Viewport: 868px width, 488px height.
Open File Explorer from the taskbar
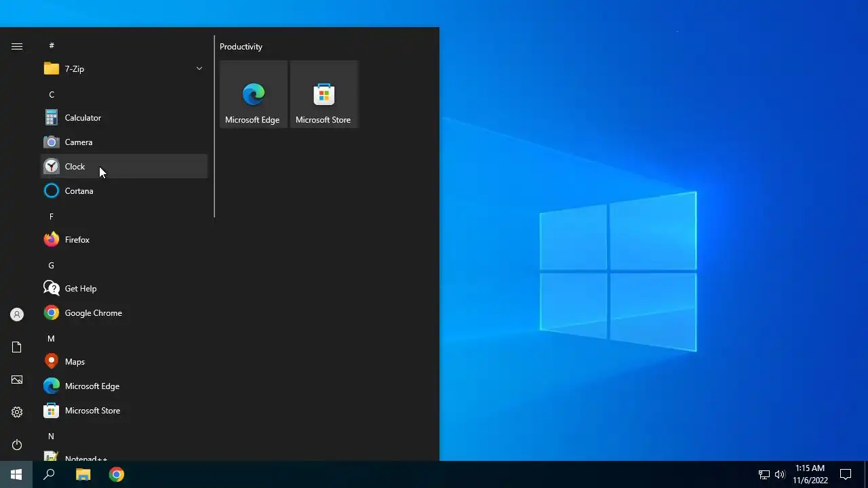(x=83, y=474)
